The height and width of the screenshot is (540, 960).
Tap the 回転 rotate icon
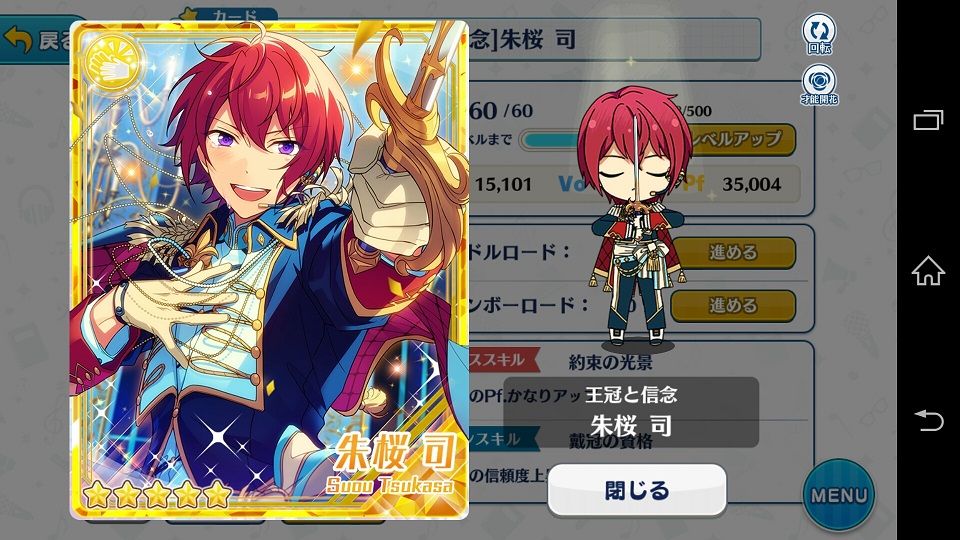[819, 34]
